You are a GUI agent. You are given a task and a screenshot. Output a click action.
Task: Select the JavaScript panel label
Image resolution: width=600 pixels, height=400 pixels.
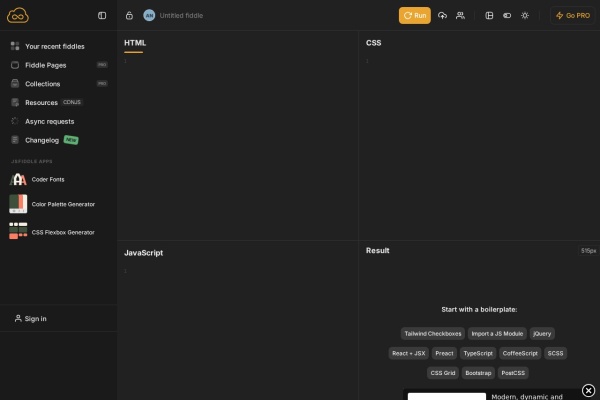(143, 253)
